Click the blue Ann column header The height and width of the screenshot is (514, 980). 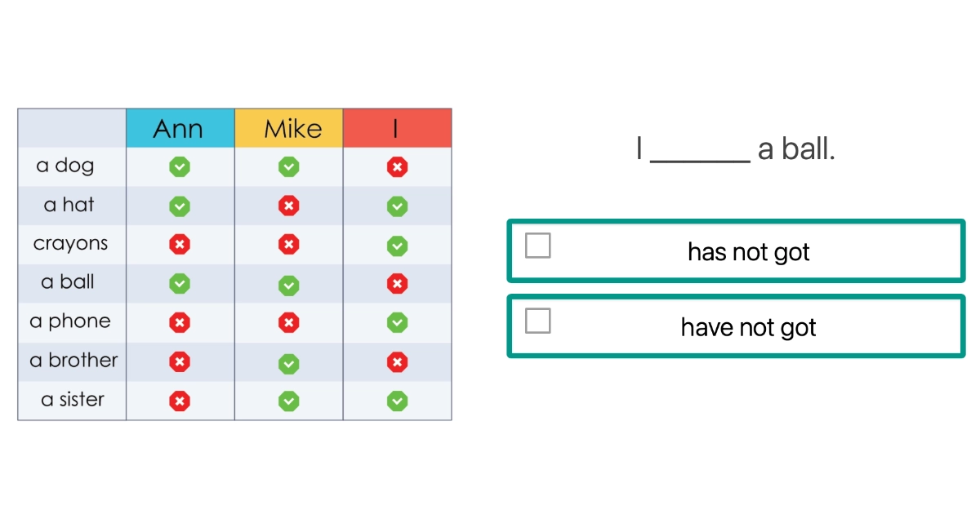click(x=180, y=128)
